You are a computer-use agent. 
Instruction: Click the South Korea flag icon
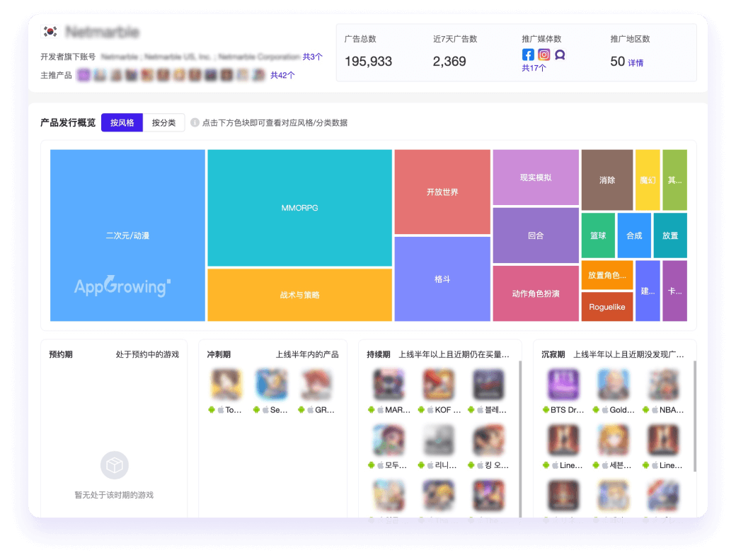(x=50, y=32)
